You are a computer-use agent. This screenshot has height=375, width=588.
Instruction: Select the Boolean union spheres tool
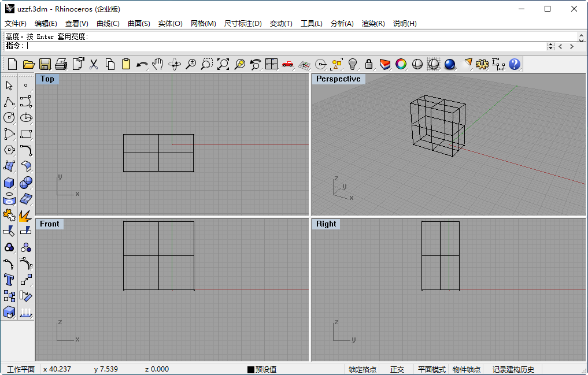(x=26, y=183)
